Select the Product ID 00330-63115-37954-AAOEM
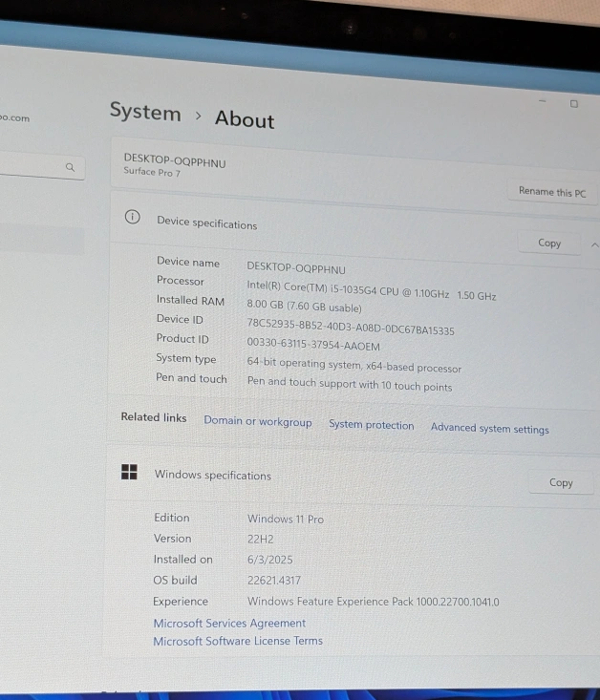This screenshot has height=700, width=600. click(313, 344)
